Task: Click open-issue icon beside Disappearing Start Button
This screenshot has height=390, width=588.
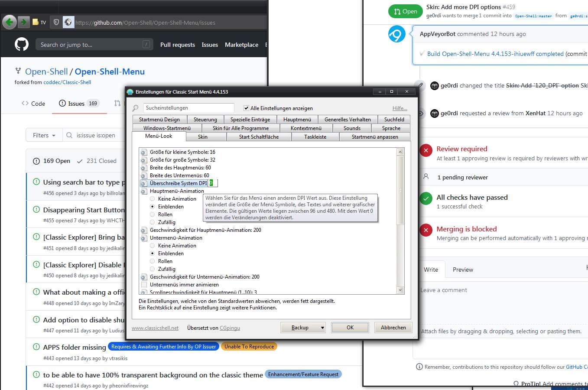Action: coord(36,209)
